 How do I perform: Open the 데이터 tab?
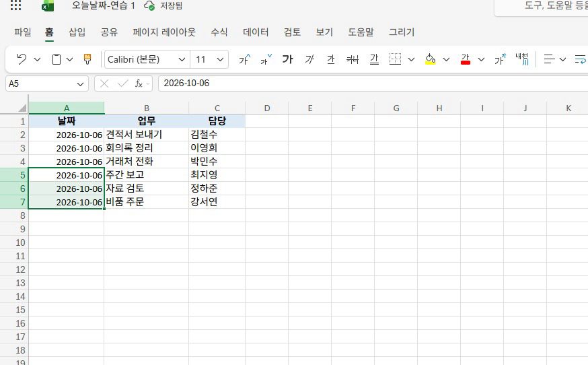[x=256, y=32]
